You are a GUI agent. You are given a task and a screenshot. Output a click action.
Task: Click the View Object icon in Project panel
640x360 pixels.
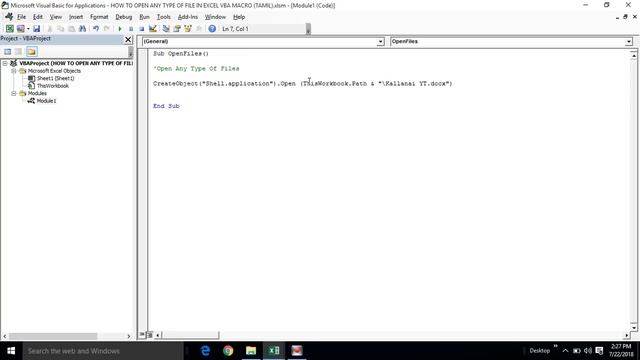18,51
